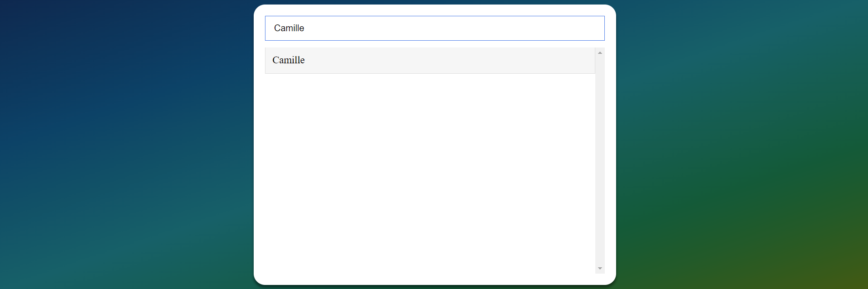Image resolution: width=868 pixels, height=289 pixels.
Task: Click the serif Camille text in results
Action: pyautogui.click(x=289, y=60)
